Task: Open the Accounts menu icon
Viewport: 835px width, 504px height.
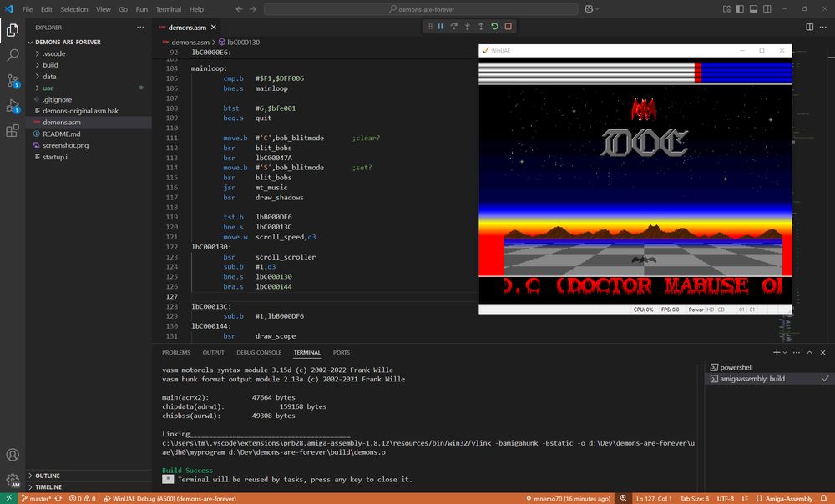Action: 13,455
